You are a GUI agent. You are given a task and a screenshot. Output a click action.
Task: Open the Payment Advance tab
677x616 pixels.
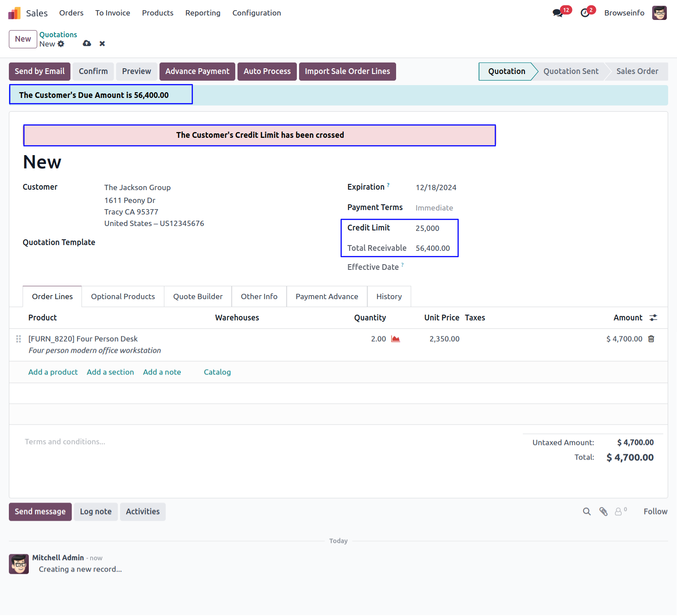(x=327, y=296)
